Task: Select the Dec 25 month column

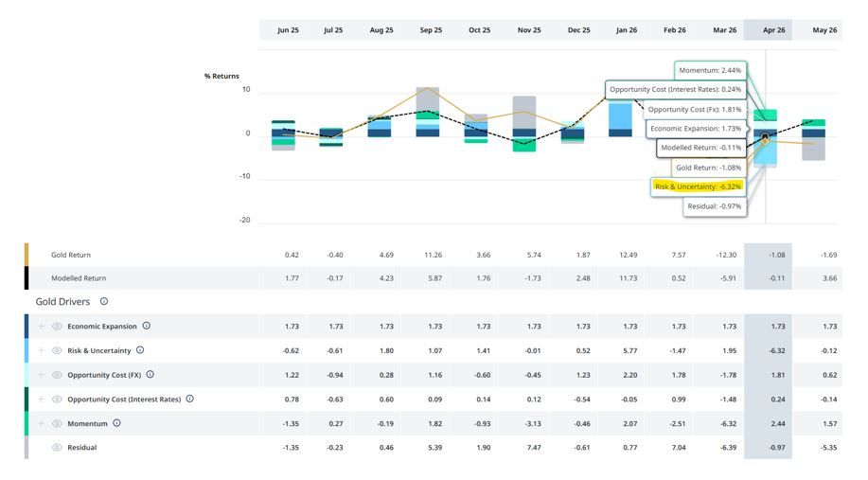Action: point(579,30)
